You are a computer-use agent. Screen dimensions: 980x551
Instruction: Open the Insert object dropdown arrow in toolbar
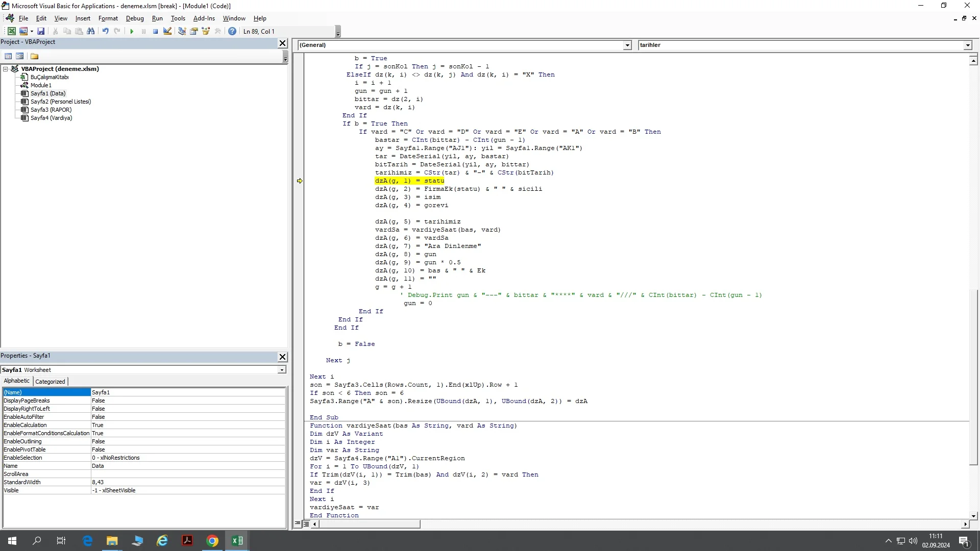32,31
